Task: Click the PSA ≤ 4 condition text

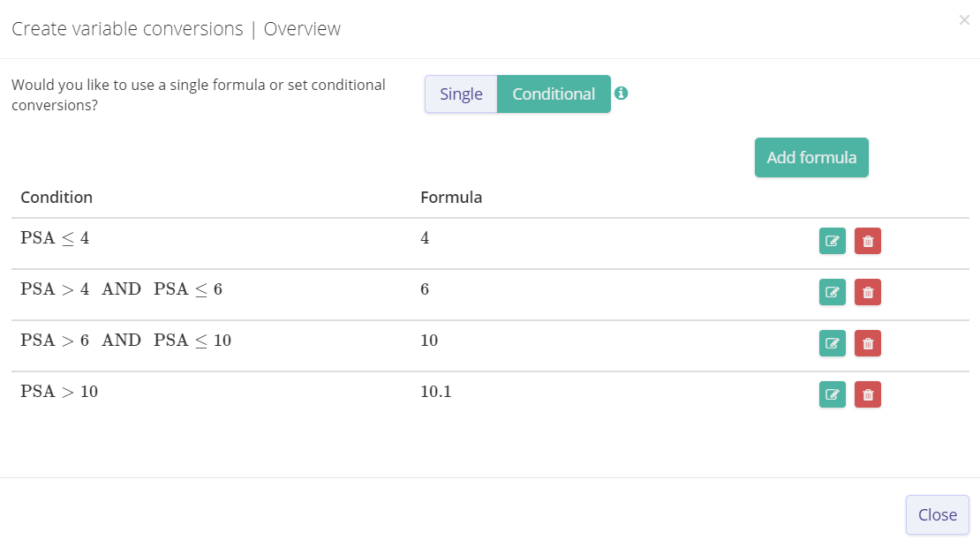Action: pyautogui.click(x=55, y=238)
